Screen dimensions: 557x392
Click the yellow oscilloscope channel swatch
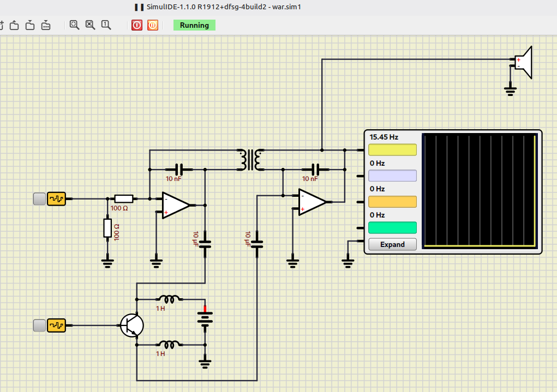393,150
